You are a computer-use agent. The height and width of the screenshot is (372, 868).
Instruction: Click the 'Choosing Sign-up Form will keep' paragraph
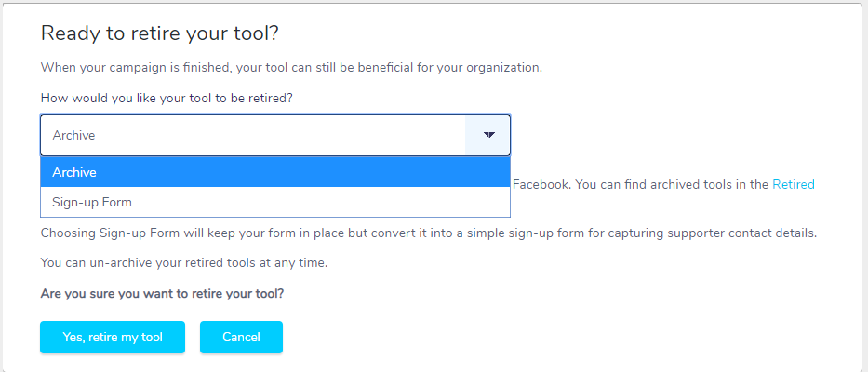[429, 233]
